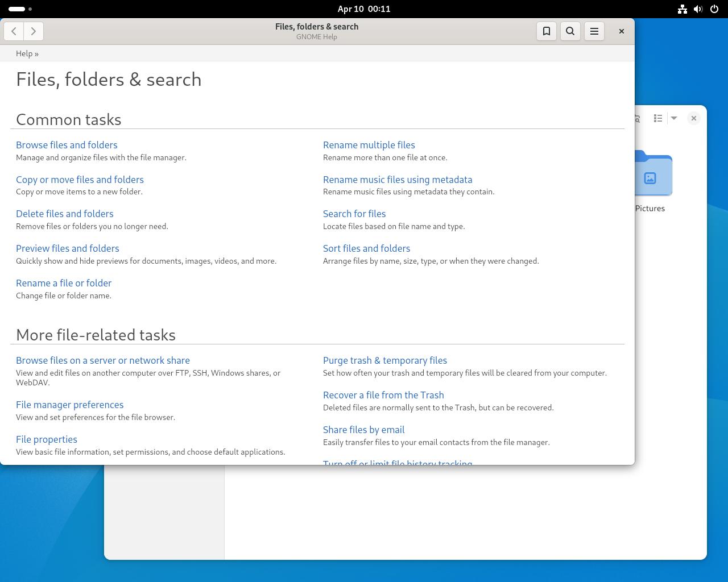Viewport: 728px width, 582px height.
Task: Expand view options dropdown in Files window
Action: point(674,118)
